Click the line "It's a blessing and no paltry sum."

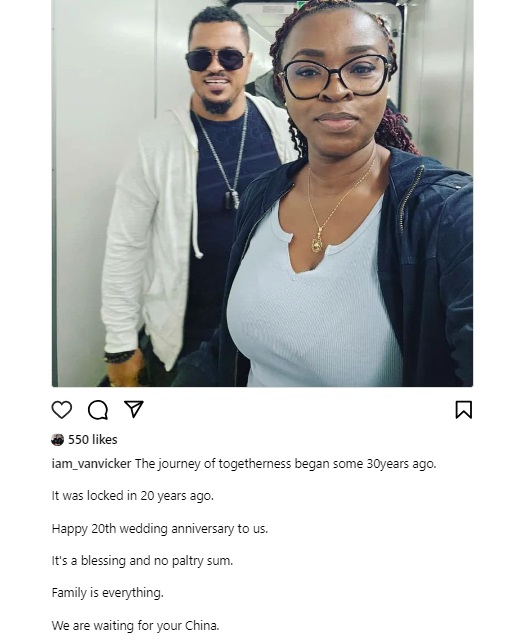click(142, 561)
